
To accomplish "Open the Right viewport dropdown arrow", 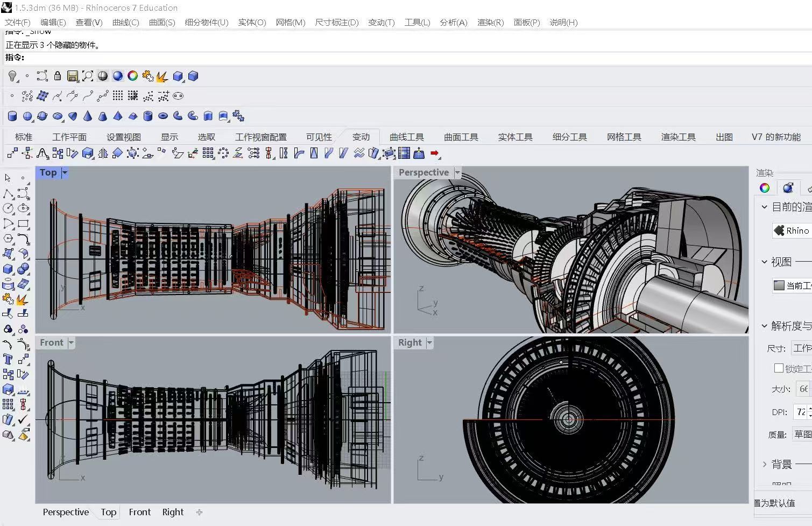I will coord(429,343).
